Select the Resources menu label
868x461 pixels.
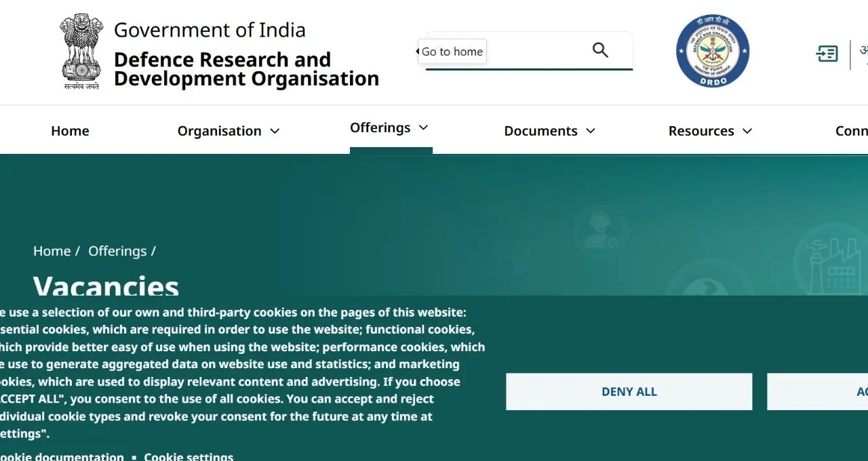pos(701,131)
